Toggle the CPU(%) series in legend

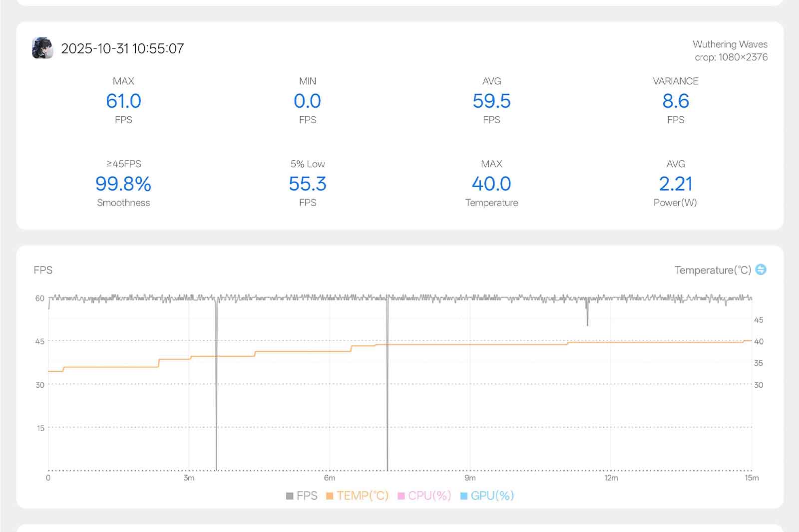point(424,496)
